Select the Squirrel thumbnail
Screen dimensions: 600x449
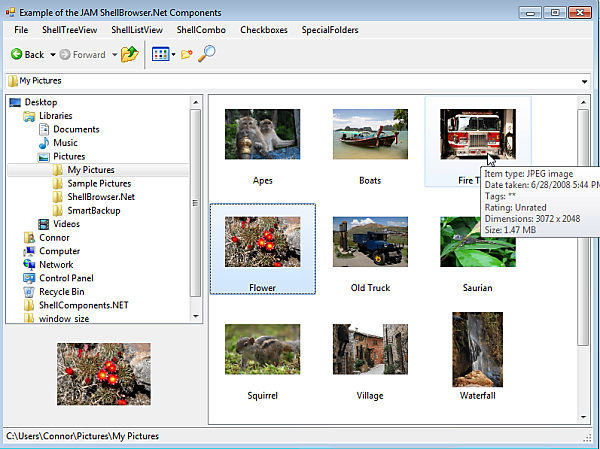(x=262, y=349)
